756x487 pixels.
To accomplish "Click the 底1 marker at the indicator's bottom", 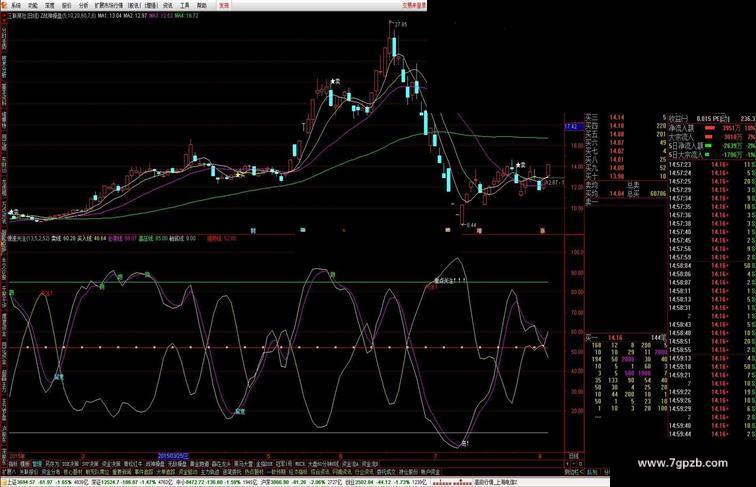I will click(x=465, y=443).
